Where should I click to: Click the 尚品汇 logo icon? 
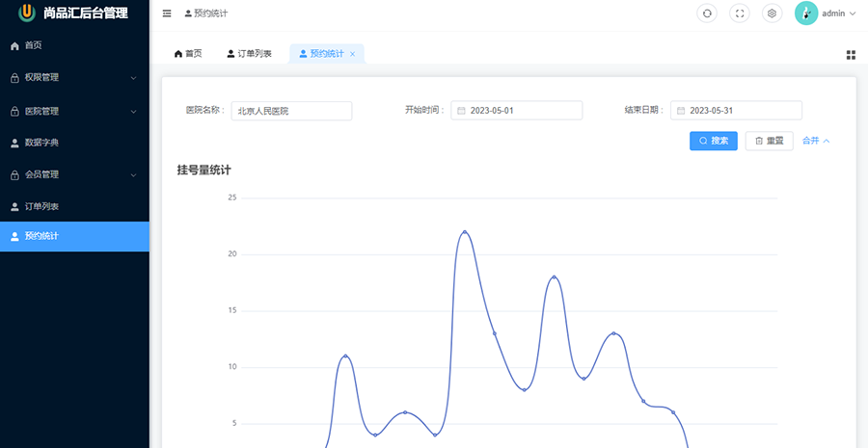(27, 13)
